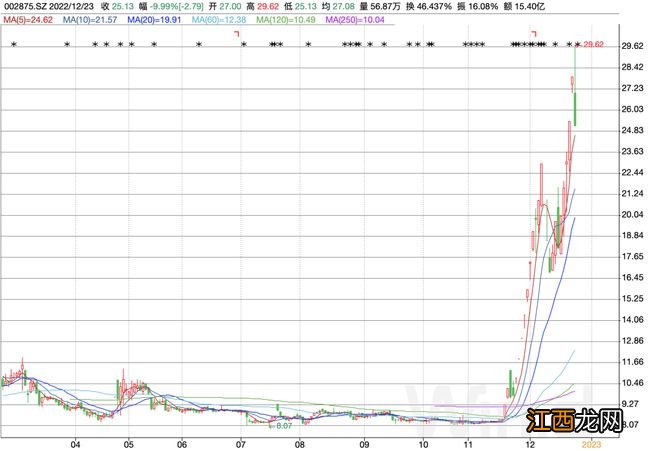The width and height of the screenshot is (660, 451).
Task: Click the MA(60) indicator label
Action: pos(218,19)
